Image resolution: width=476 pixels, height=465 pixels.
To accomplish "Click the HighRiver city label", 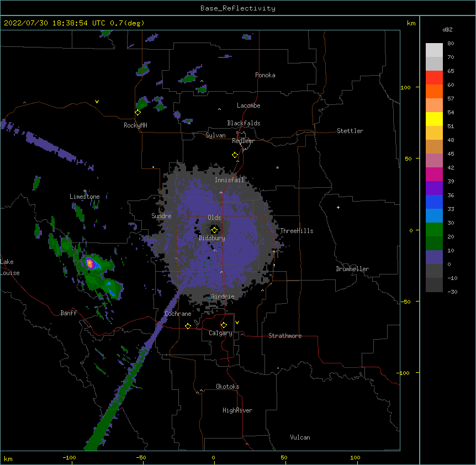I will tap(237, 410).
